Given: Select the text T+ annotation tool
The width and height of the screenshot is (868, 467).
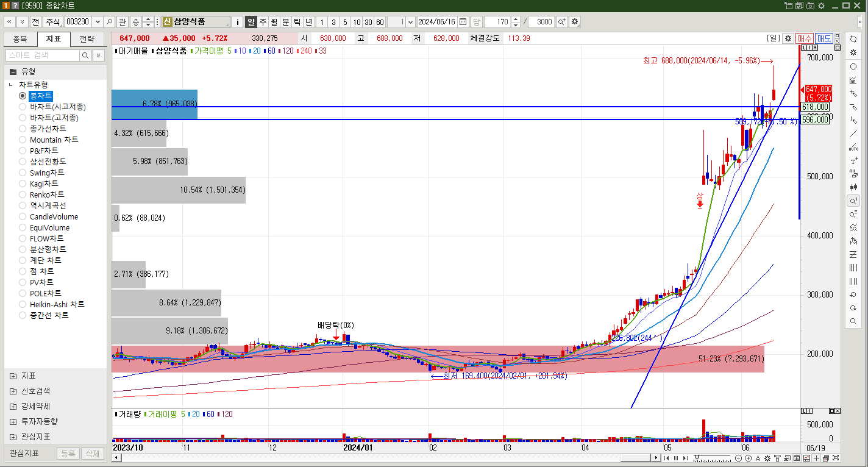Looking at the screenshot, I should tap(853, 161).
